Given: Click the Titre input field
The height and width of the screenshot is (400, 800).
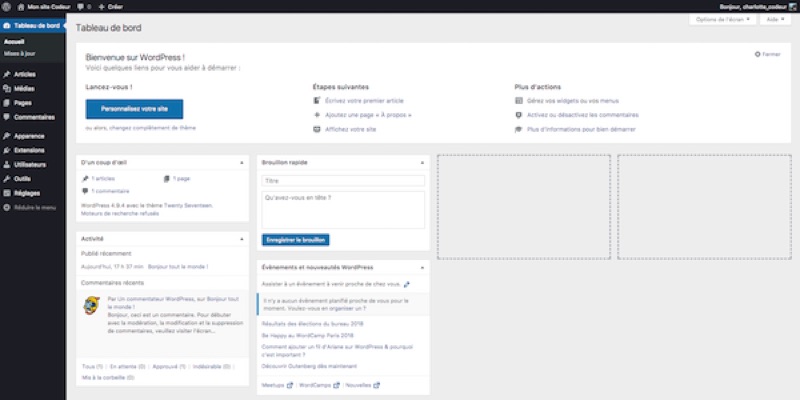Looking at the screenshot, I should pos(343,181).
